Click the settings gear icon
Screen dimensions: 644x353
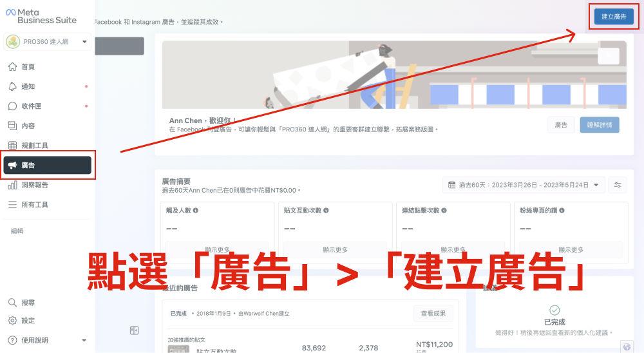tap(12, 321)
